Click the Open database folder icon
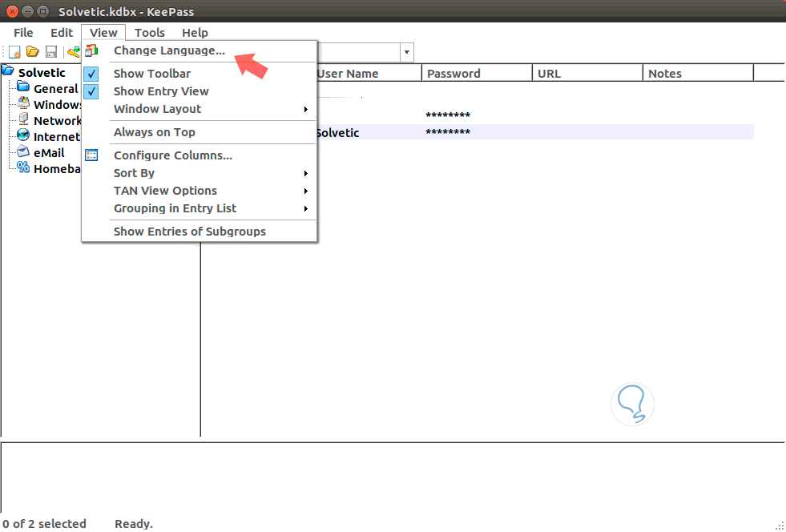The height and width of the screenshot is (532, 786). tap(33, 51)
